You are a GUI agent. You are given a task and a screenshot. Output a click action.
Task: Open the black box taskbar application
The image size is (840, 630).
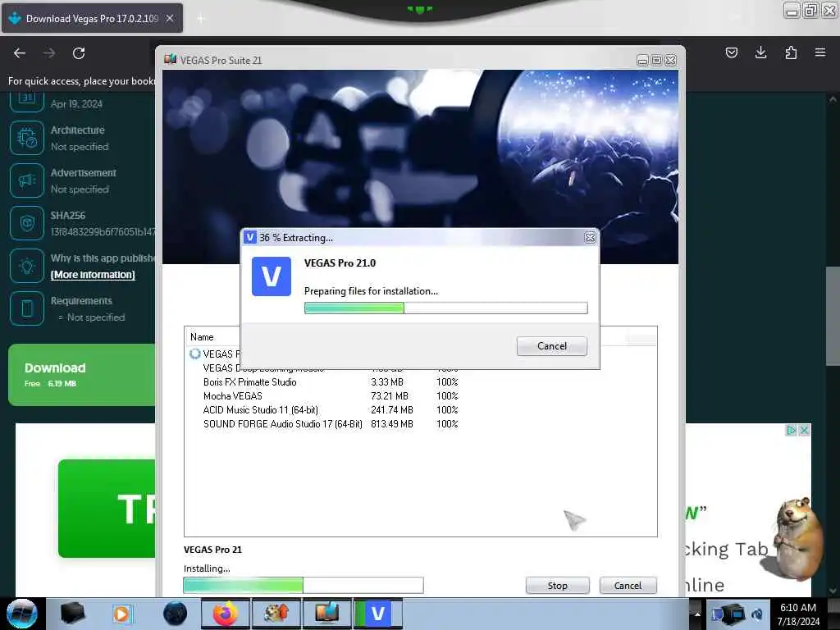[73, 614]
